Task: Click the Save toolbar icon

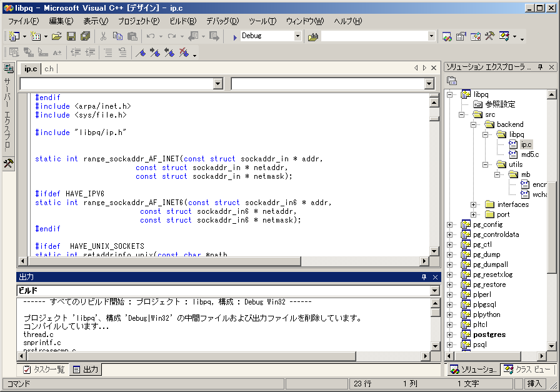Action: click(71, 36)
